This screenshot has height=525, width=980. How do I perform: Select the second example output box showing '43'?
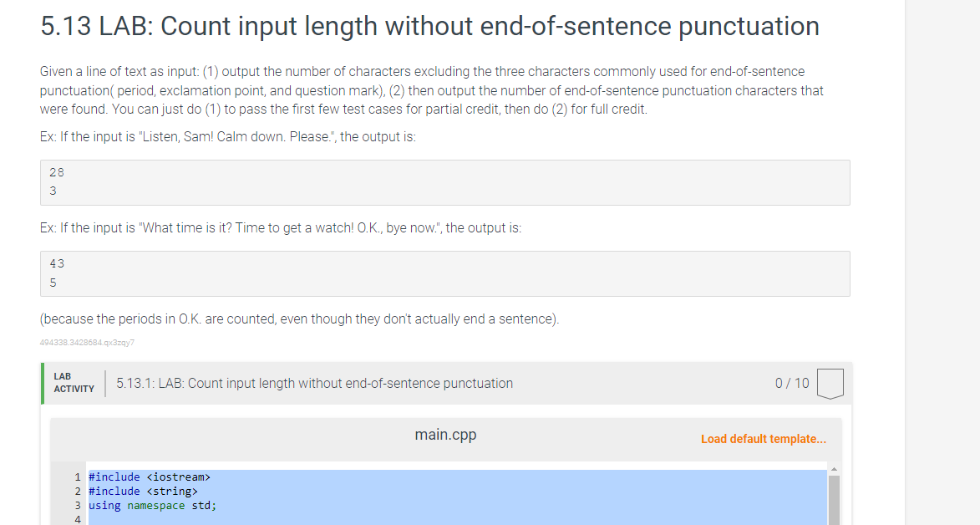pos(444,273)
